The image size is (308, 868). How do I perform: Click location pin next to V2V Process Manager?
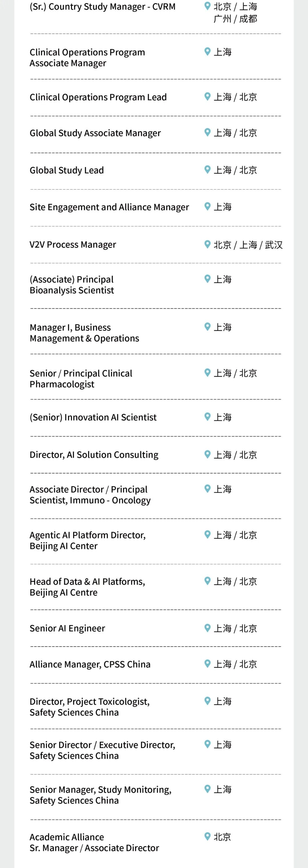(207, 244)
